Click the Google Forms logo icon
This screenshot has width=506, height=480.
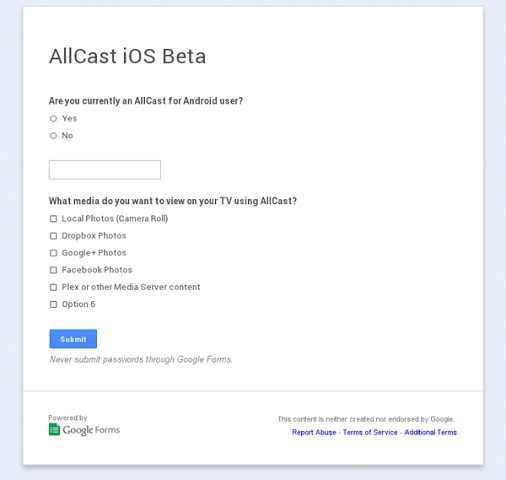pos(54,429)
